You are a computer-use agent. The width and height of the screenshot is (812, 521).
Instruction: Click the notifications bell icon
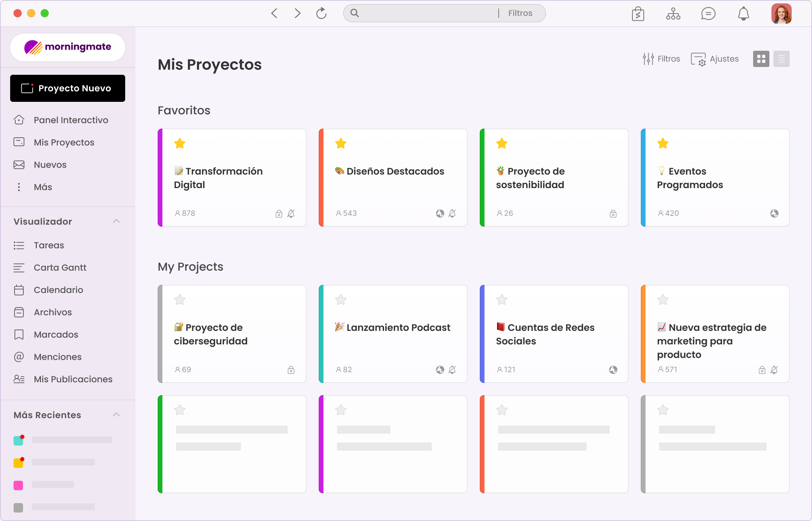(x=743, y=14)
